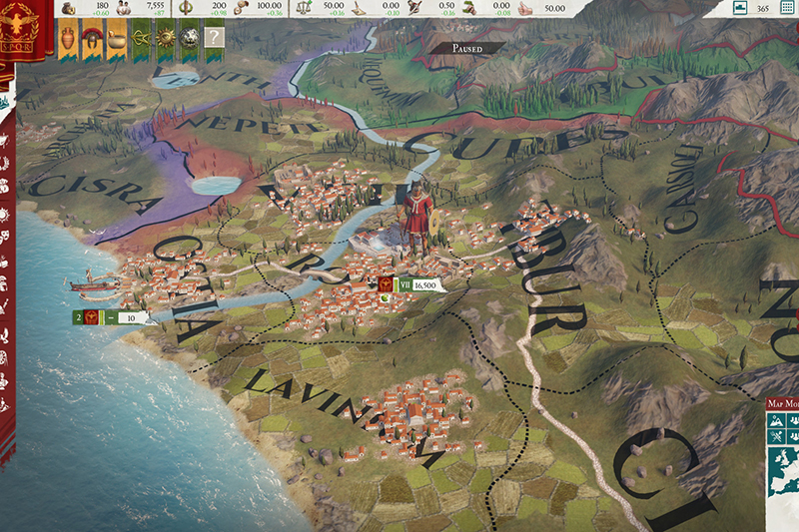The width and height of the screenshot is (799, 532).
Task: Click the silver lion head banner icon
Action: coord(190,39)
